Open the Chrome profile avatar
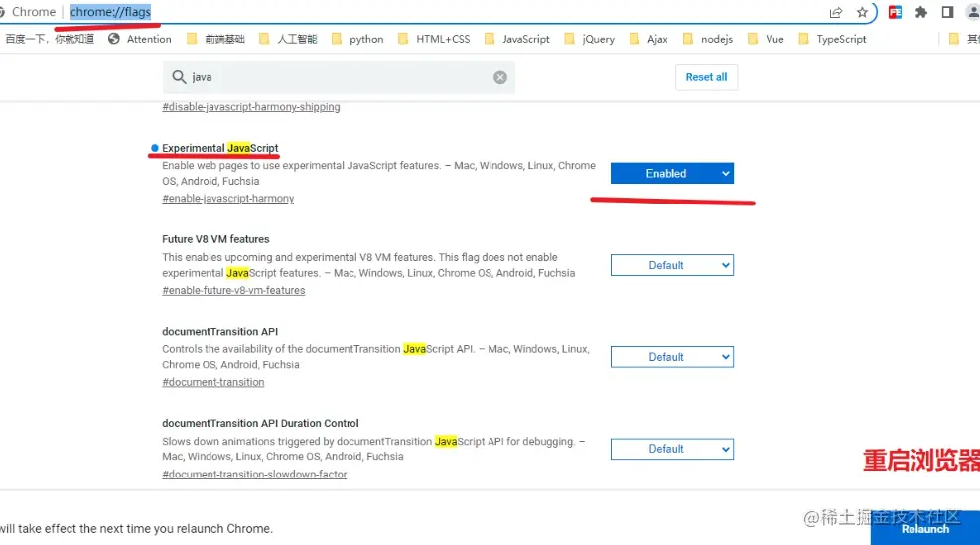 (973, 12)
